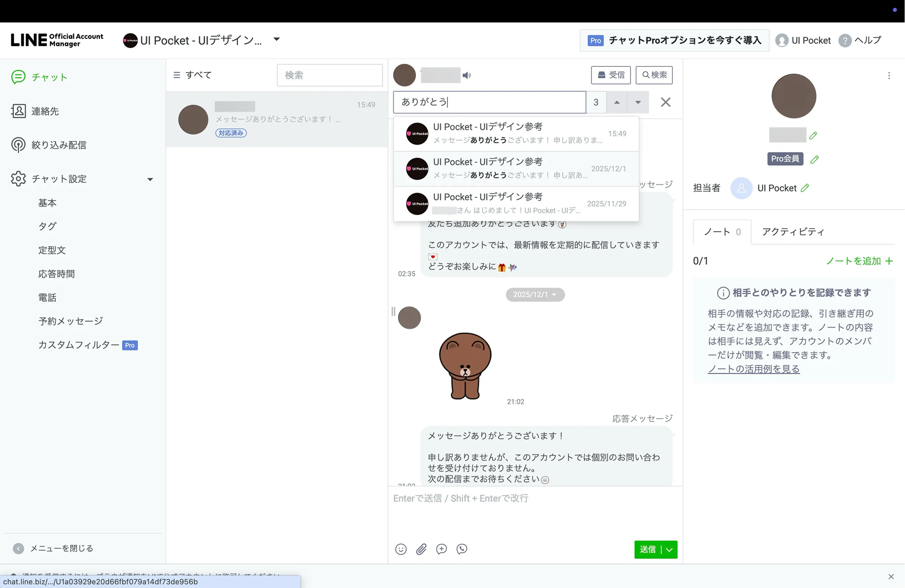Open カスタムフィルター Pro settings
This screenshot has width=905, height=588.
pos(88,345)
